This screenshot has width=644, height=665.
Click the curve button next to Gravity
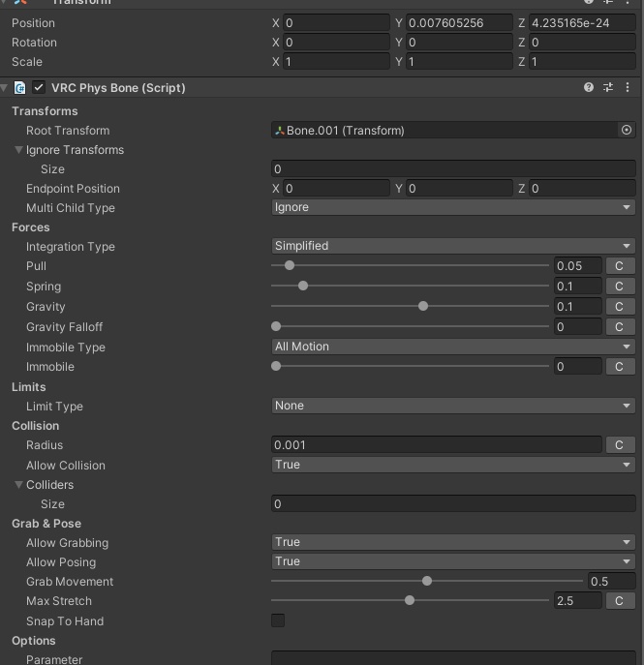click(x=620, y=307)
